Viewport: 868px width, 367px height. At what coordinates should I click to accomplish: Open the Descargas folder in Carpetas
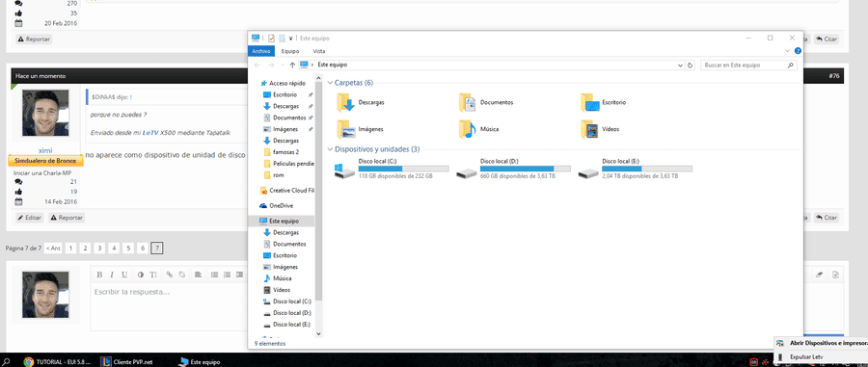point(361,102)
